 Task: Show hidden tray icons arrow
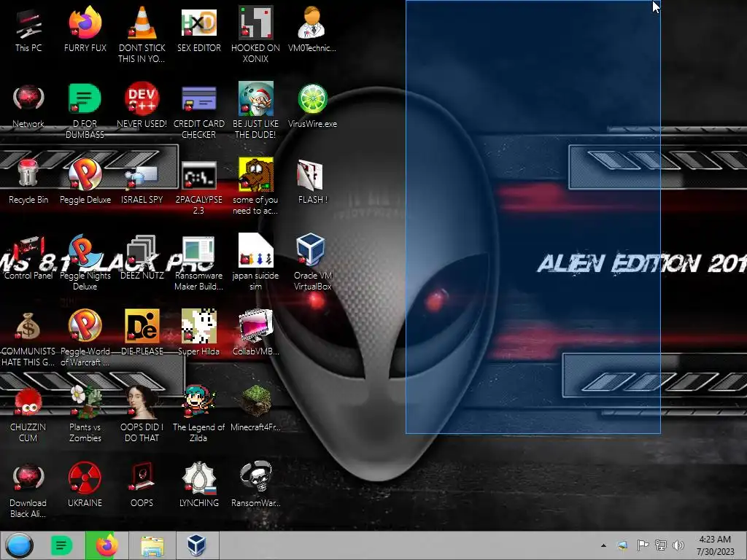603,545
